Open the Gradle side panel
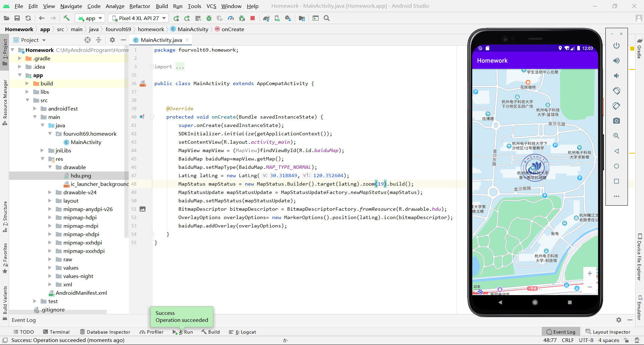The width and height of the screenshot is (644, 345). pos(639,49)
